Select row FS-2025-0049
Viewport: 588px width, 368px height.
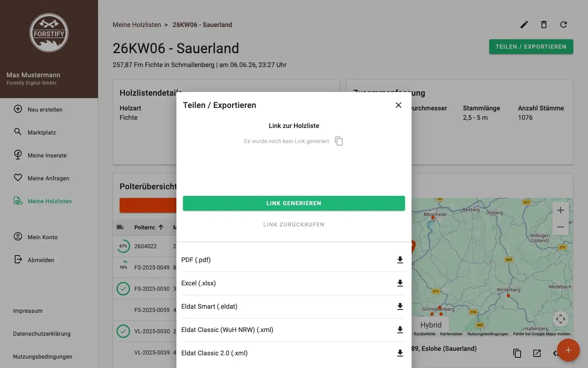tap(145, 267)
